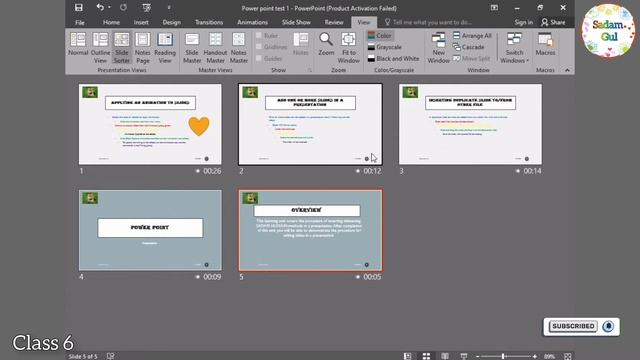Open the Animations tab
The width and height of the screenshot is (640, 360).
tap(252, 22)
